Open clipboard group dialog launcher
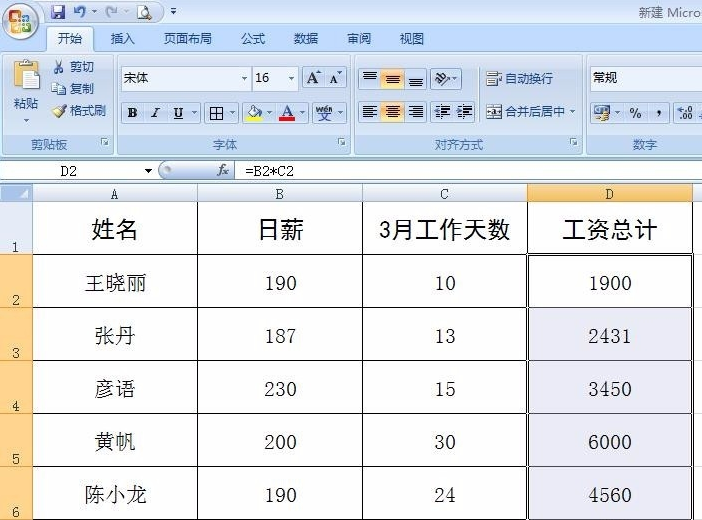Viewport: 702px width, 520px height. (x=104, y=142)
